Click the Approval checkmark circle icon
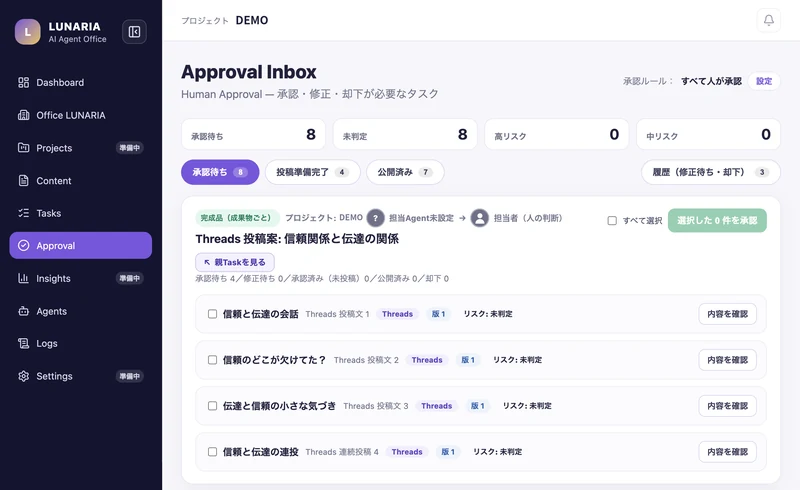The image size is (800, 490). [x=23, y=246]
